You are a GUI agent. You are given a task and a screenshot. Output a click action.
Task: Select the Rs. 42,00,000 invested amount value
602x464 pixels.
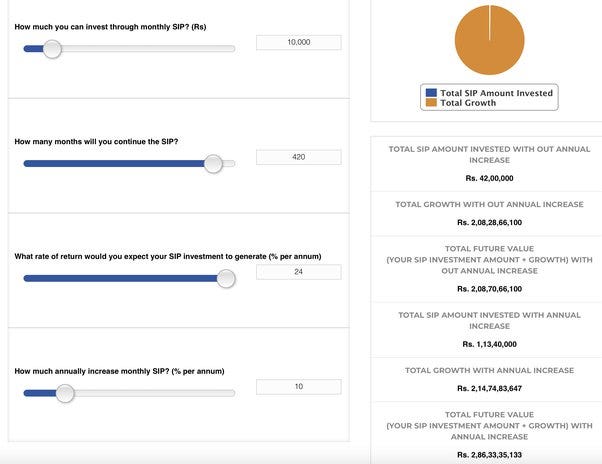pyautogui.click(x=489, y=178)
